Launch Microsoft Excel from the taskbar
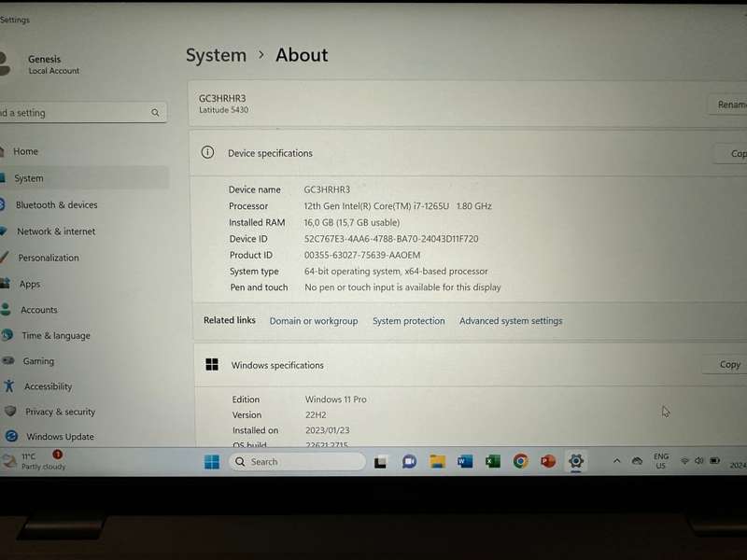 pos(493,461)
